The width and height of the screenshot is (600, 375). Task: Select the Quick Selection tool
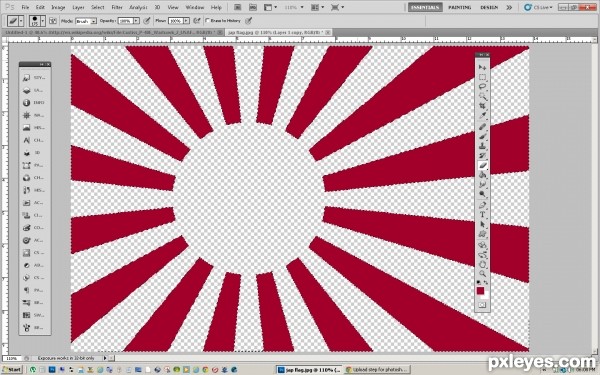(x=482, y=96)
